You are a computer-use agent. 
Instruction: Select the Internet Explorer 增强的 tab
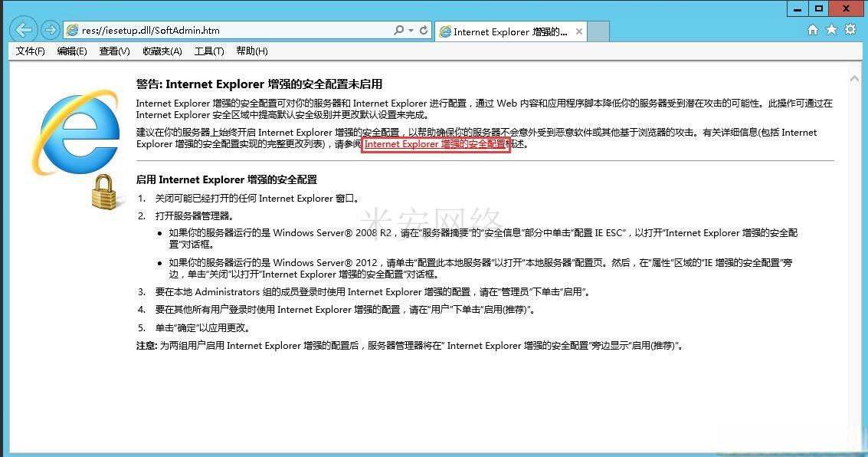click(x=509, y=31)
